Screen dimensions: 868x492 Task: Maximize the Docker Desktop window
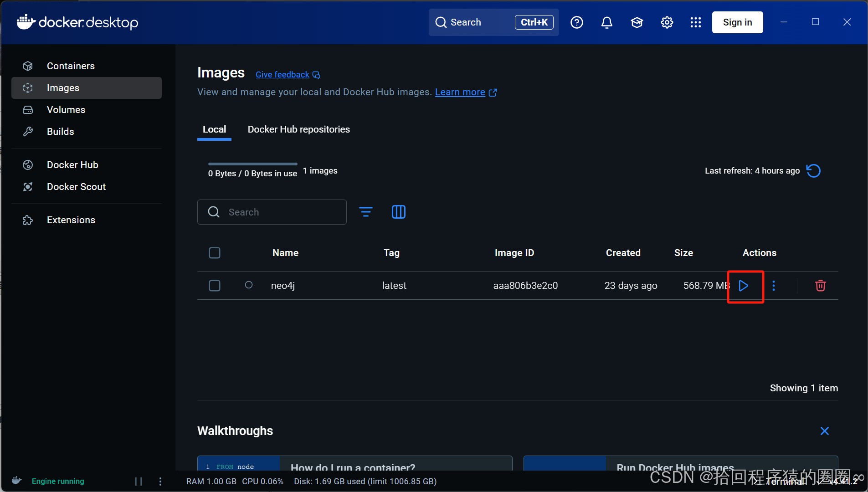coord(816,22)
